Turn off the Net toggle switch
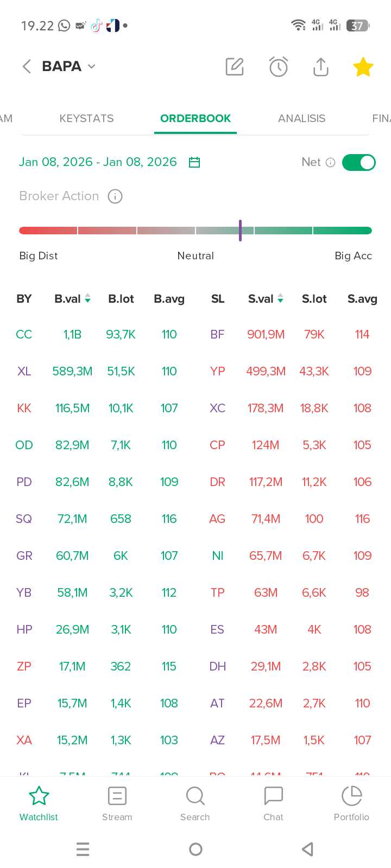This screenshot has width=391, height=868. tap(359, 162)
